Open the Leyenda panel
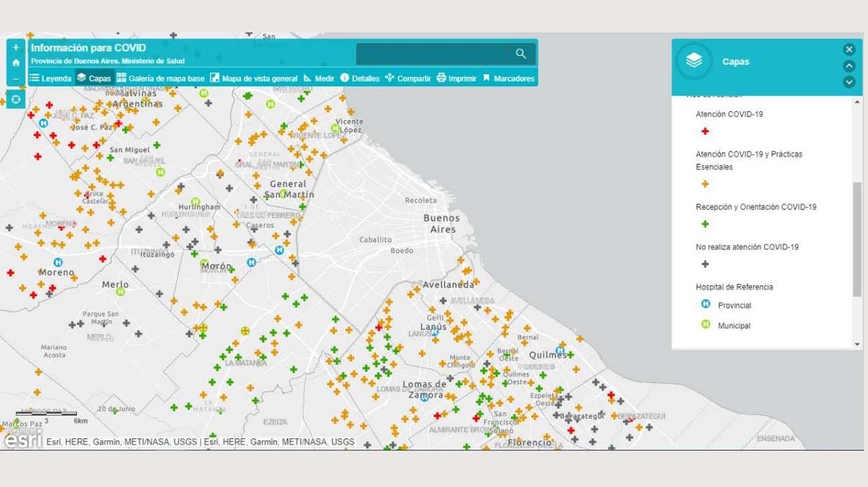 [x=50, y=78]
